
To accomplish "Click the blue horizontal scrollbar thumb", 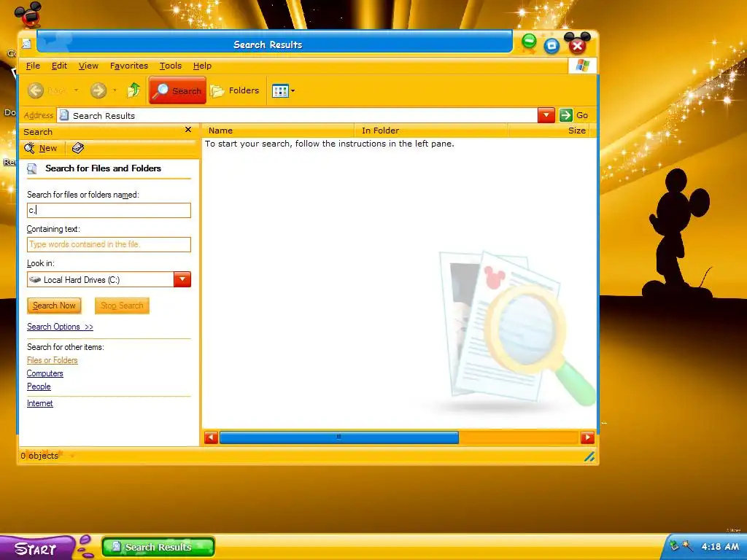I will pos(339,437).
